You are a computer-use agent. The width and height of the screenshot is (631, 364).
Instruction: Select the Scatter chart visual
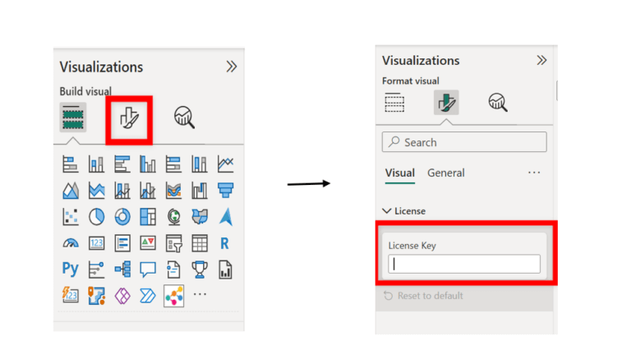pyautogui.click(x=71, y=217)
